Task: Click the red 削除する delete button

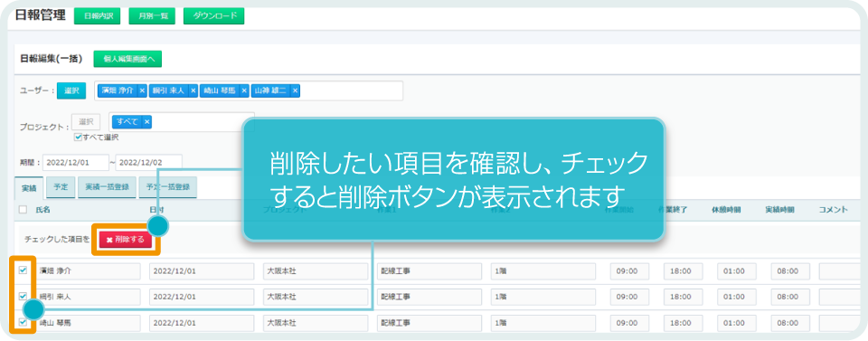Action: [x=126, y=240]
